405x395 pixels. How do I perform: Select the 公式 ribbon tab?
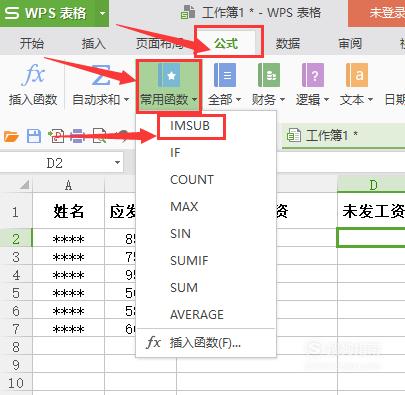pyautogui.click(x=226, y=44)
